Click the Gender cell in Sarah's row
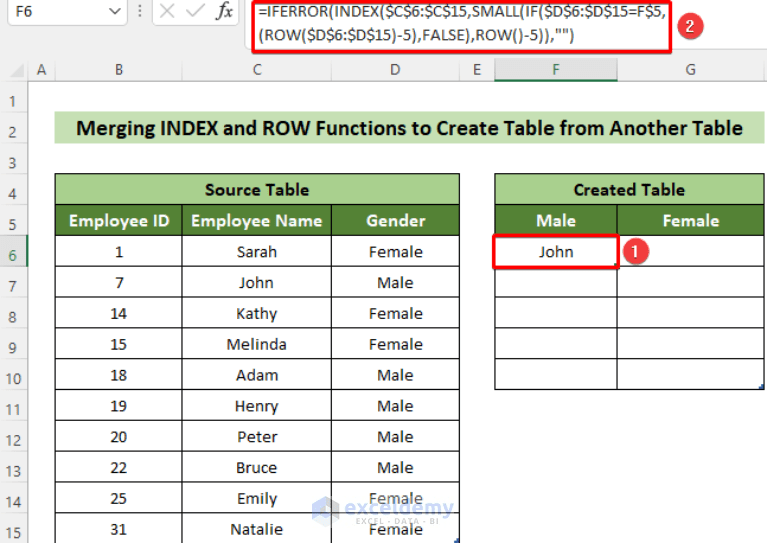The height and width of the screenshot is (543, 767). (x=395, y=252)
